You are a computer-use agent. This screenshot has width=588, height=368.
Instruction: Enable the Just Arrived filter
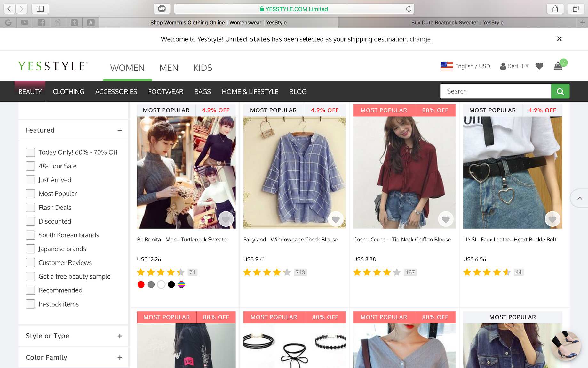tap(30, 180)
